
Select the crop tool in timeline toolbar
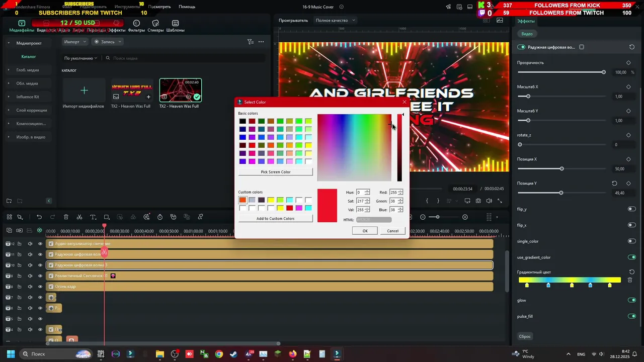107,217
